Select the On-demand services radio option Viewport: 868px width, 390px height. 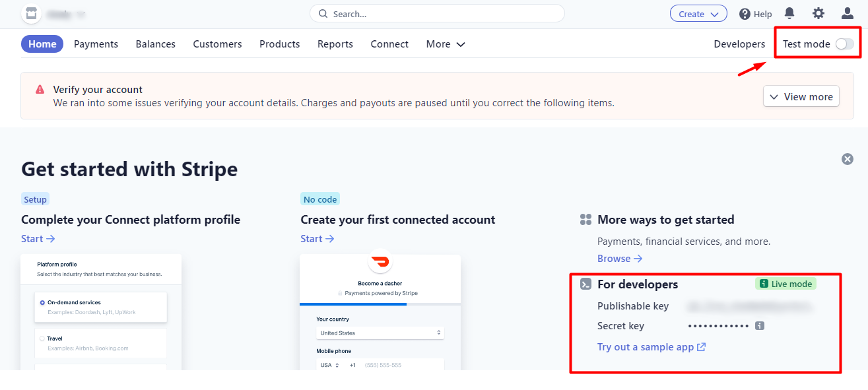pos(43,302)
